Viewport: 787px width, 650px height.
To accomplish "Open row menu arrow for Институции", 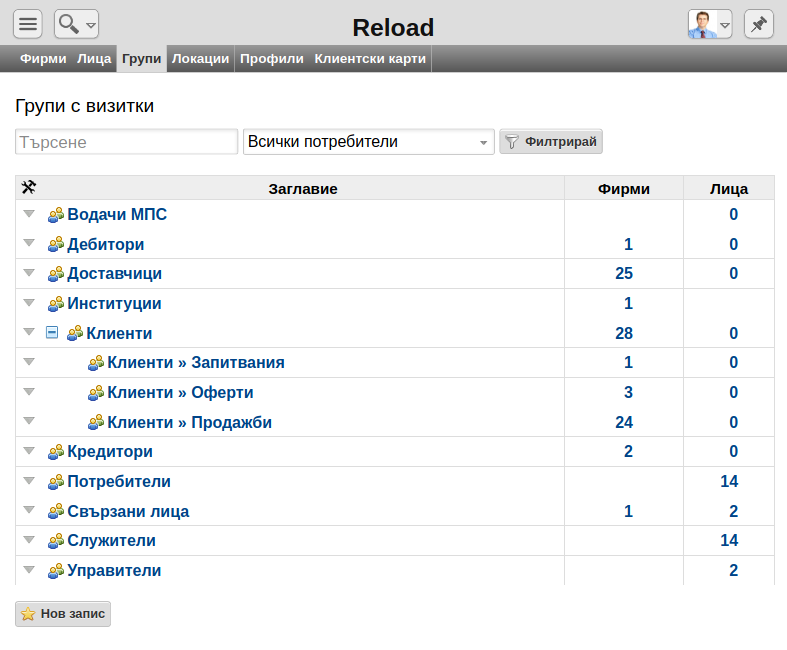I will (x=29, y=303).
